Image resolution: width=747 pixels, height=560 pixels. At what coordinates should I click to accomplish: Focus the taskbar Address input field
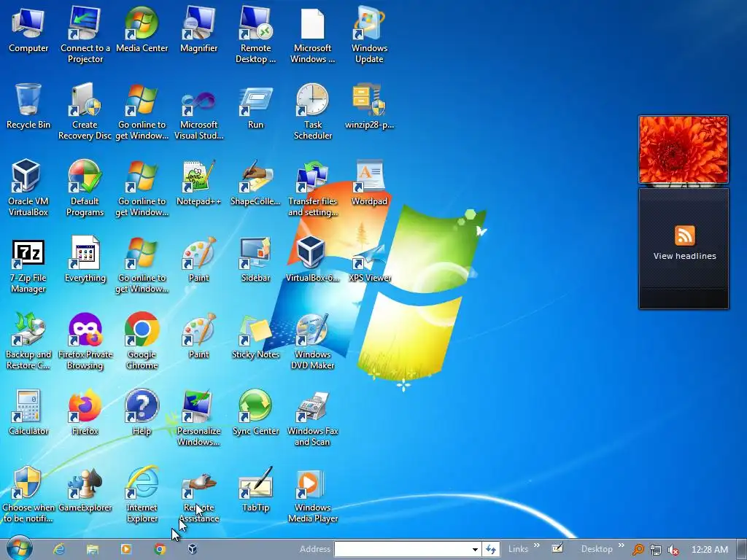click(x=403, y=549)
